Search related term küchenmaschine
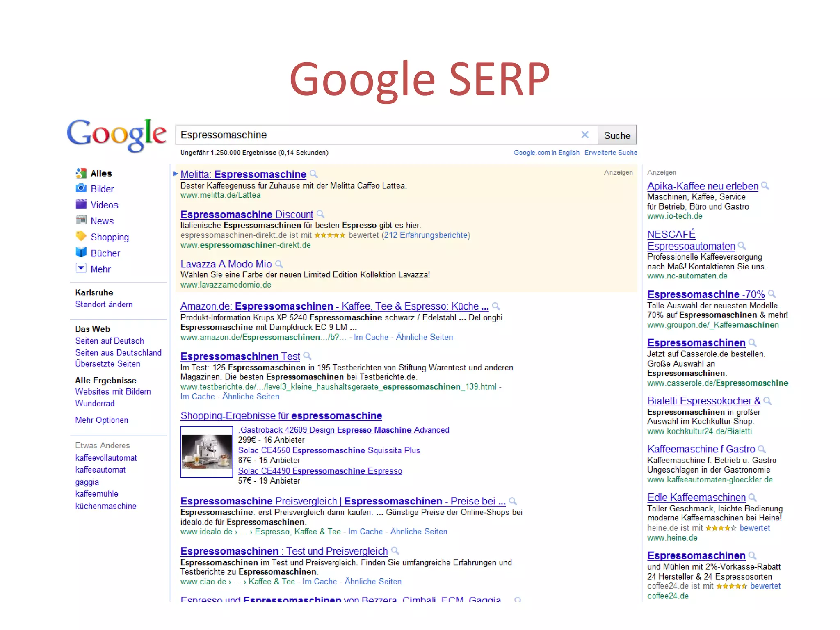The width and height of the screenshot is (840, 630). coord(105,506)
